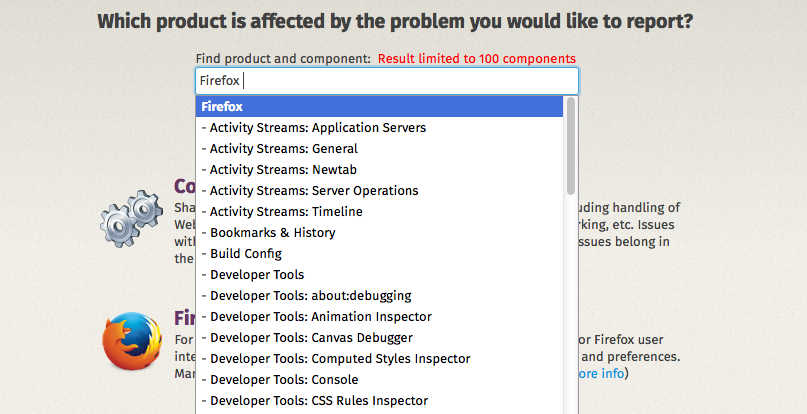807x414 pixels.
Task: Select the highlighted Firefox product entry
Action: click(379, 107)
